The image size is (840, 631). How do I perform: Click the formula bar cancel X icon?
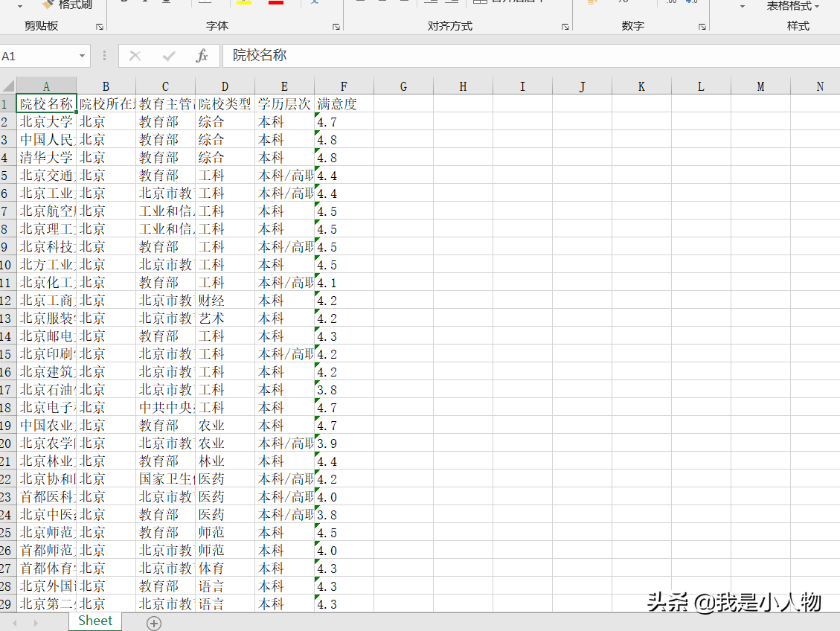coord(135,56)
